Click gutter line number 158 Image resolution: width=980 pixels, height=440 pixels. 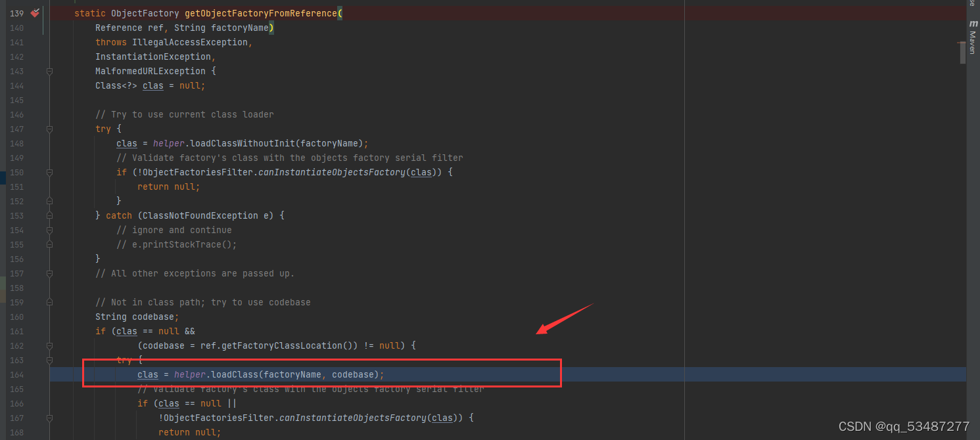click(16, 288)
